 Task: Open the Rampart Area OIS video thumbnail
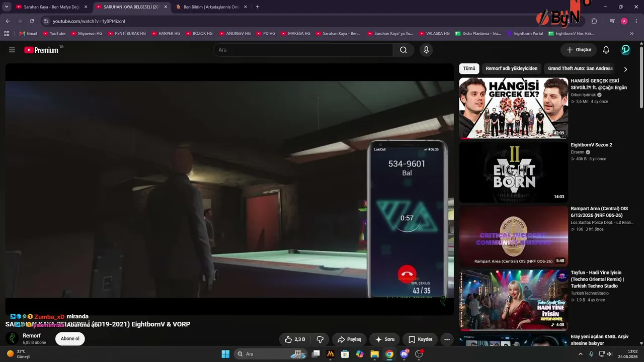pyautogui.click(x=514, y=236)
